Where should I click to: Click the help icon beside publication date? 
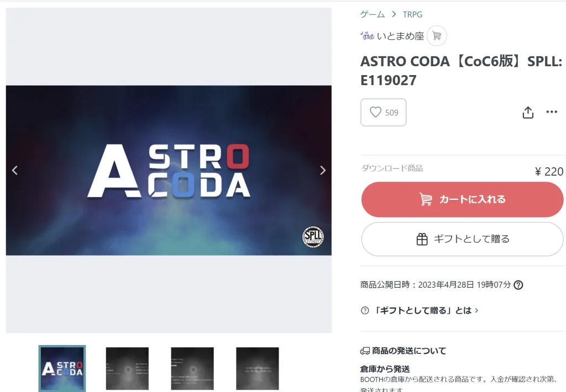pos(518,285)
